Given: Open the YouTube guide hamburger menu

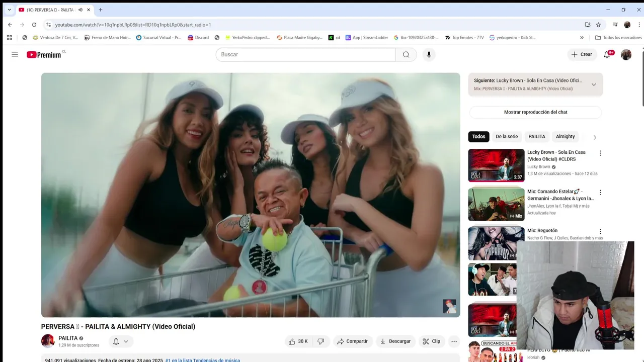Looking at the screenshot, I should click(x=15, y=54).
